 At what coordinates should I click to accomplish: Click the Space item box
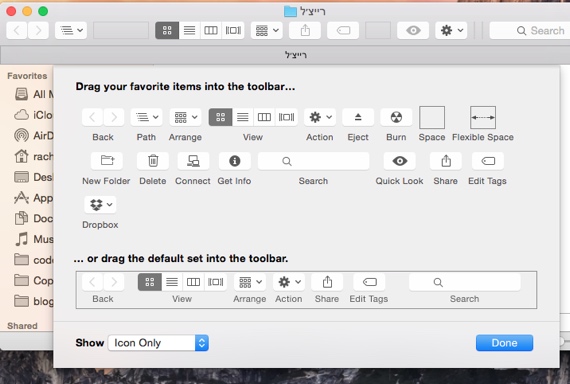(432, 117)
